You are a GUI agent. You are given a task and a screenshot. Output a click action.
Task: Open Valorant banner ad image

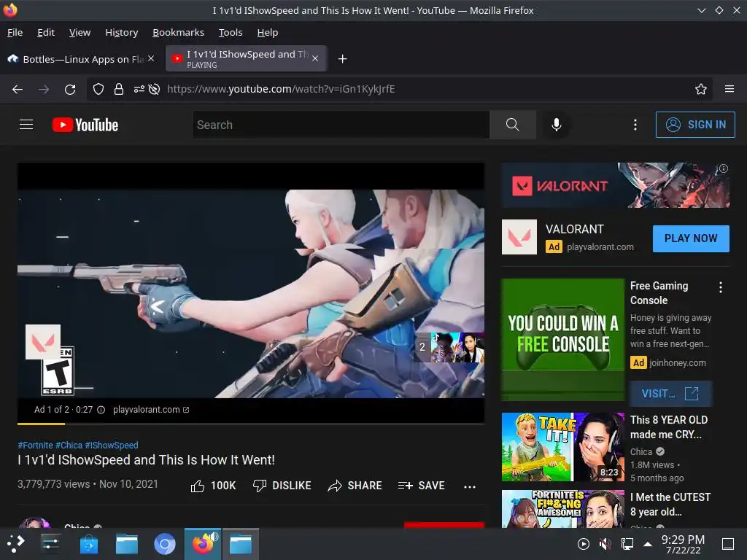[616, 185]
